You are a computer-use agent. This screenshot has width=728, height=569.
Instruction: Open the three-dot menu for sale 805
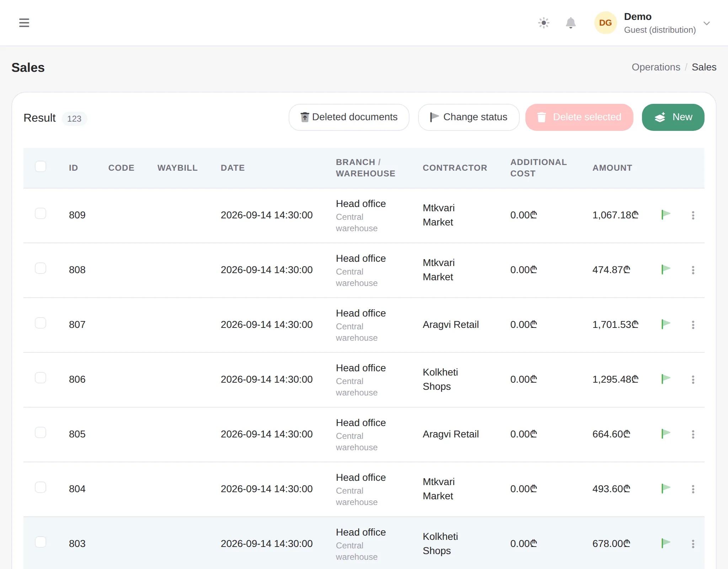pyautogui.click(x=693, y=434)
